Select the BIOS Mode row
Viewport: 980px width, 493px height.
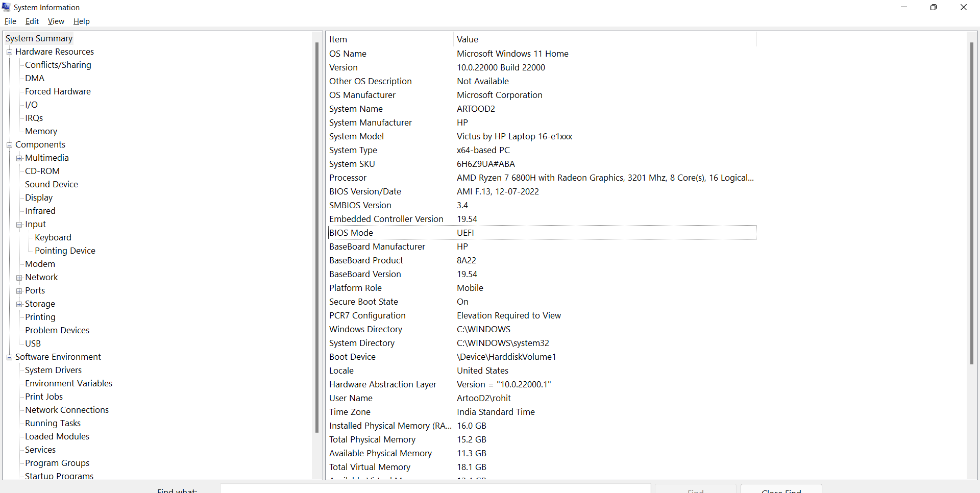click(542, 233)
